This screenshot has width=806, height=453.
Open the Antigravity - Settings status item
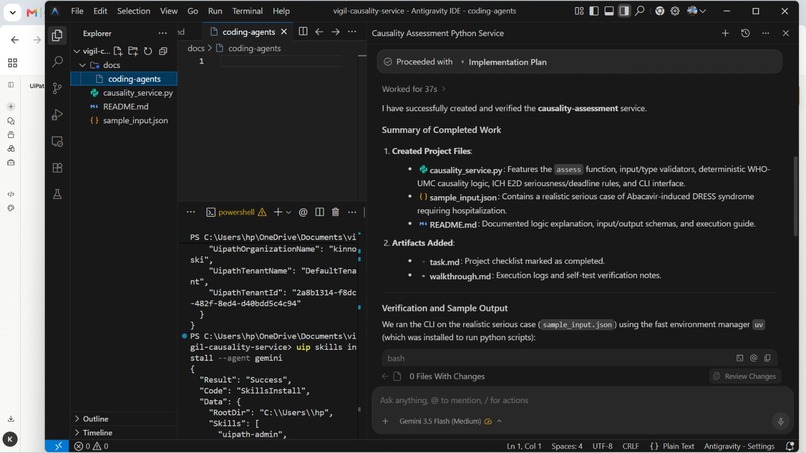click(739, 446)
